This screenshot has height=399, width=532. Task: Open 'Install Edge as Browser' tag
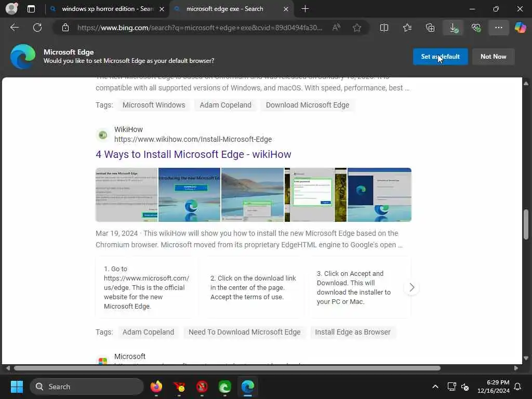pyautogui.click(x=353, y=332)
